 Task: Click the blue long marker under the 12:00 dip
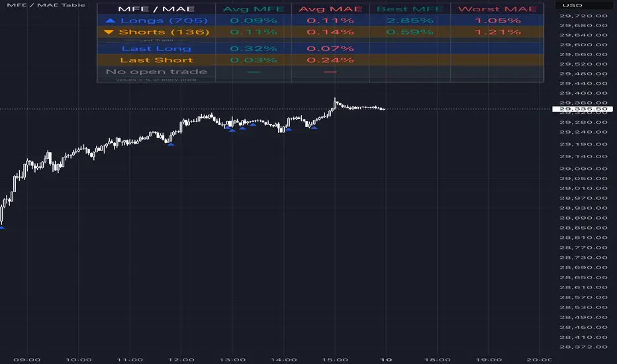click(x=171, y=144)
